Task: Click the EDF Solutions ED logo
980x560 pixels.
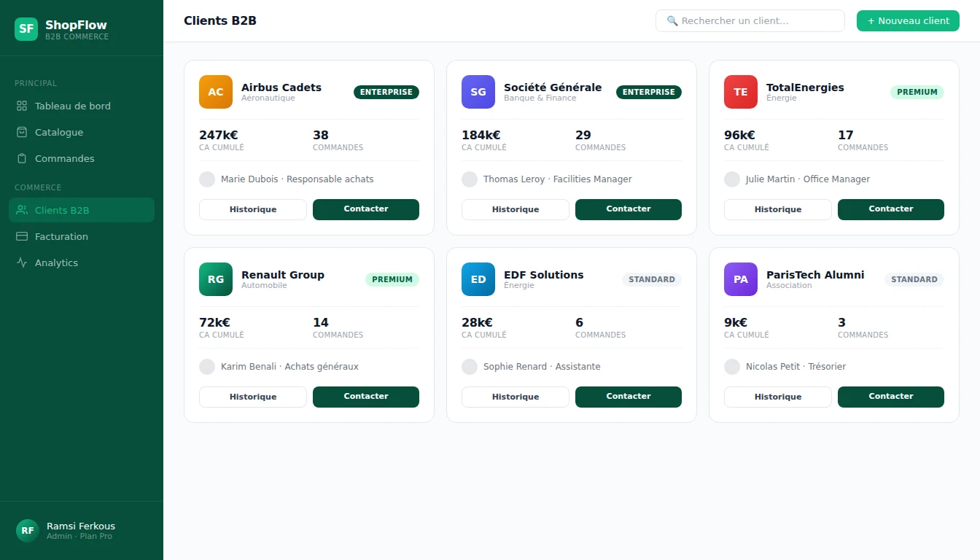Action: [478, 279]
